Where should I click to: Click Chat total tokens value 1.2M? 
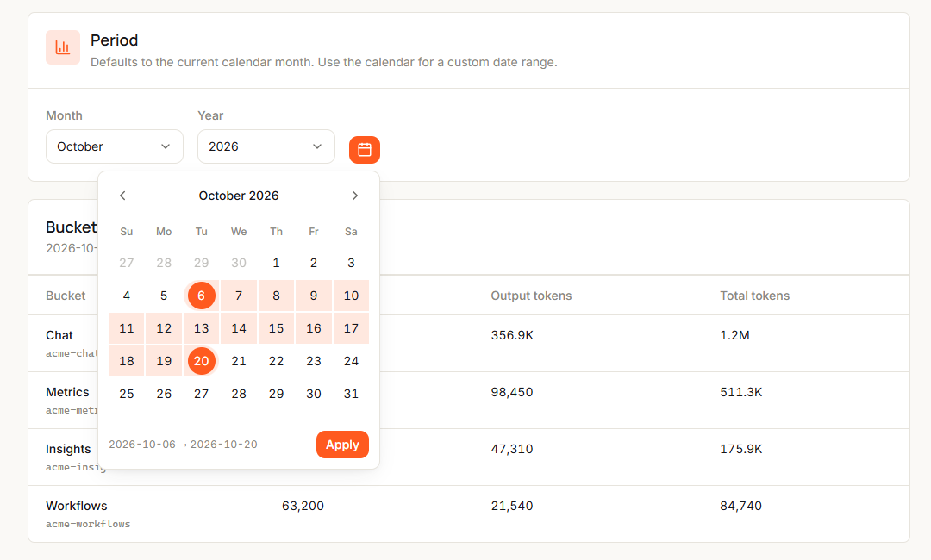pyautogui.click(x=734, y=335)
